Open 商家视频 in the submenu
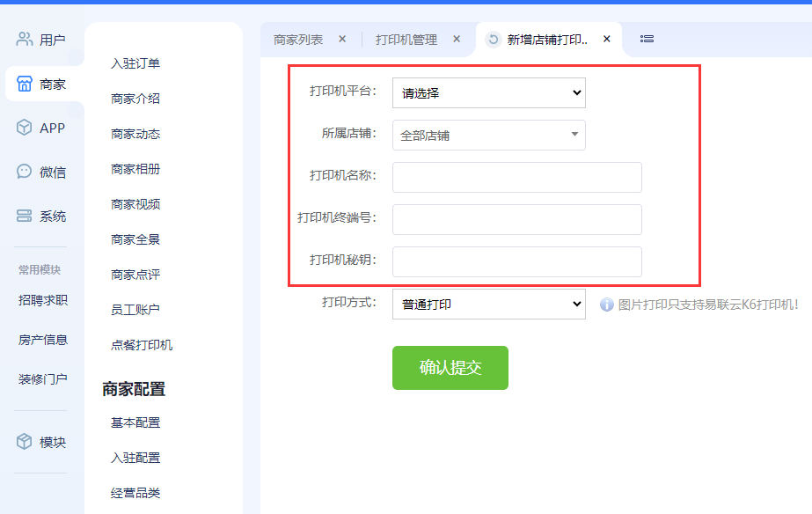The width and height of the screenshot is (812, 514). (135, 204)
